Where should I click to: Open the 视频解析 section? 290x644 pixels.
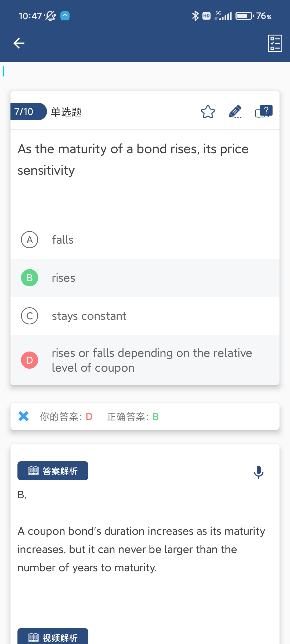point(53,637)
